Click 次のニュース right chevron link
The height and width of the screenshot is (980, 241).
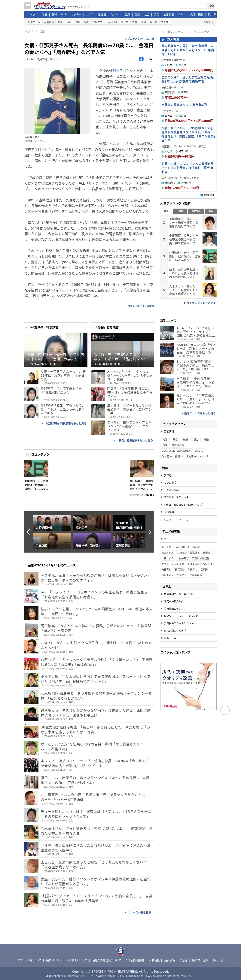click(x=204, y=32)
